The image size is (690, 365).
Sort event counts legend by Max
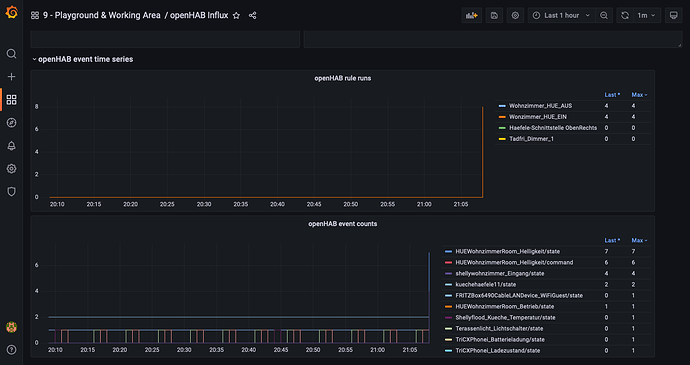coord(639,240)
